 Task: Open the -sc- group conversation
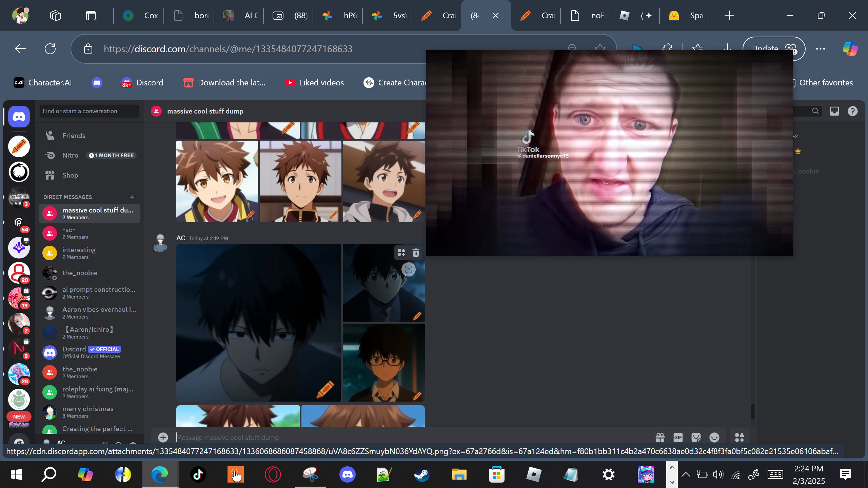(x=90, y=233)
